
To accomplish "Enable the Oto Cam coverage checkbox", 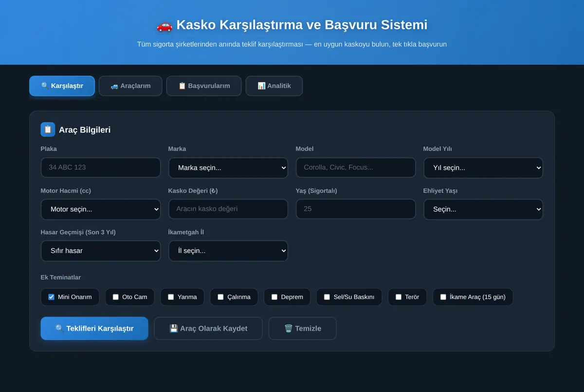I will point(115,297).
